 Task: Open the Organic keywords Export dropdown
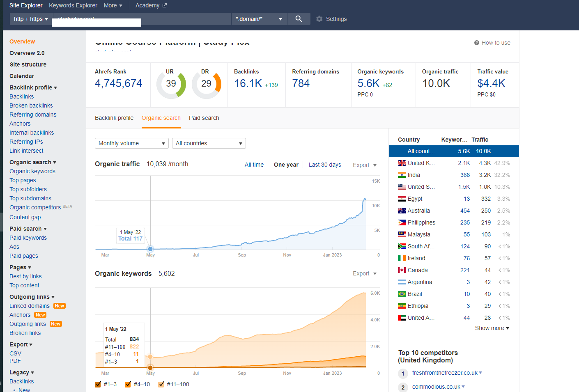pos(365,273)
